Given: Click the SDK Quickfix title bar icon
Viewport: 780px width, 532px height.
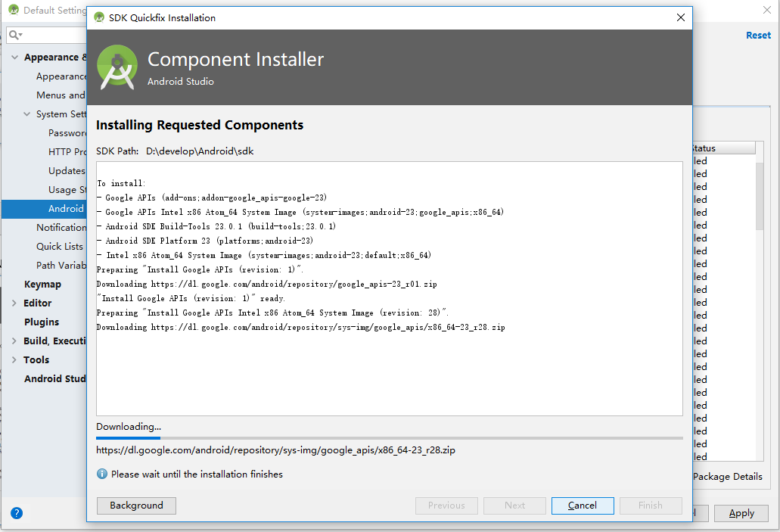Looking at the screenshot, I should click(x=99, y=17).
